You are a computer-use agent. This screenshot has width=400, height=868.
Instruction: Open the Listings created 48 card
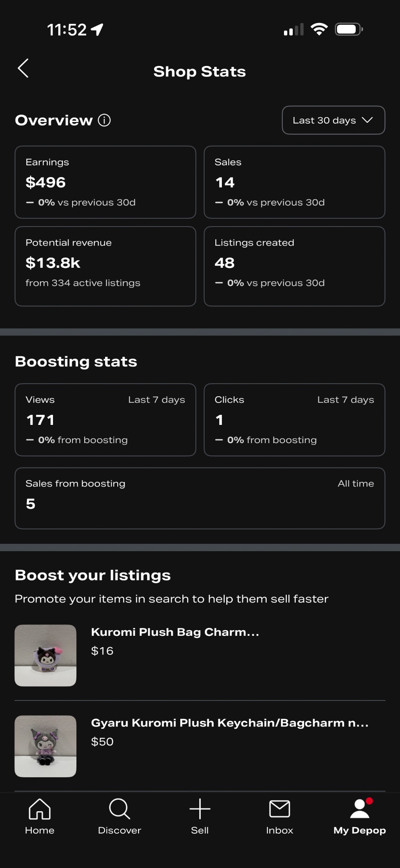(294, 266)
